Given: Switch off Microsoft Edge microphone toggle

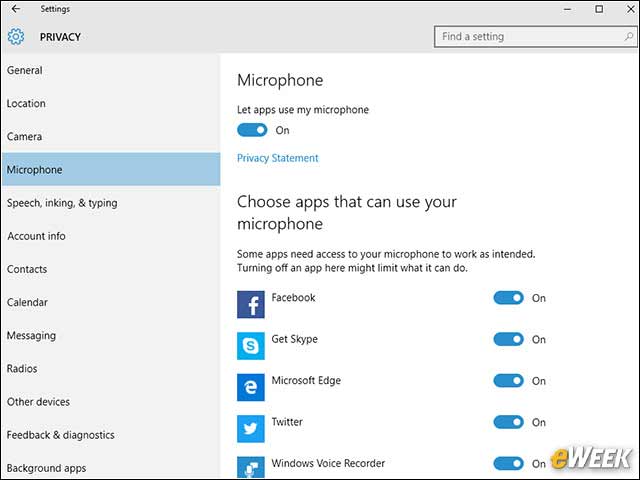Looking at the screenshot, I should point(509,381).
